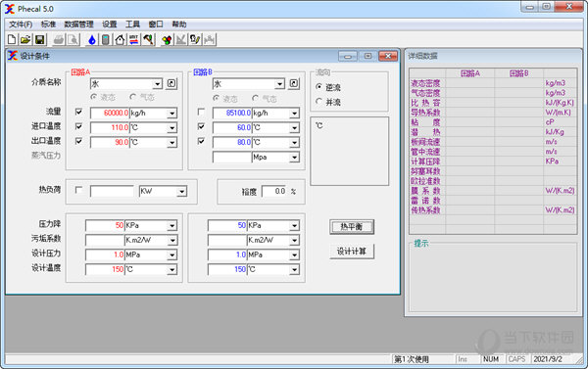Open loop A medium name dropdown
Screen dimensions: 588x369
pyautogui.click(x=158, y=84)
